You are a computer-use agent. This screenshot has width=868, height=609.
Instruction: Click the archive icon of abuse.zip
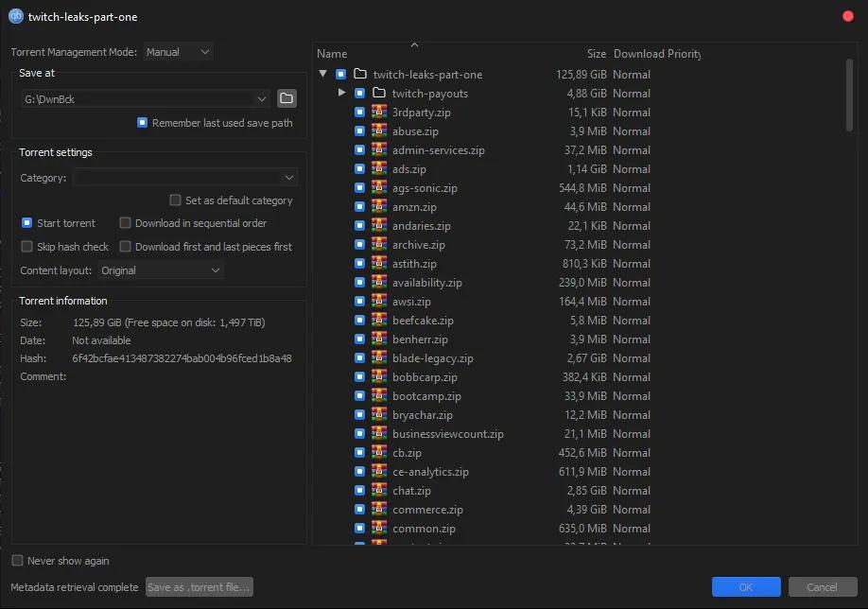tap(378, 130)
